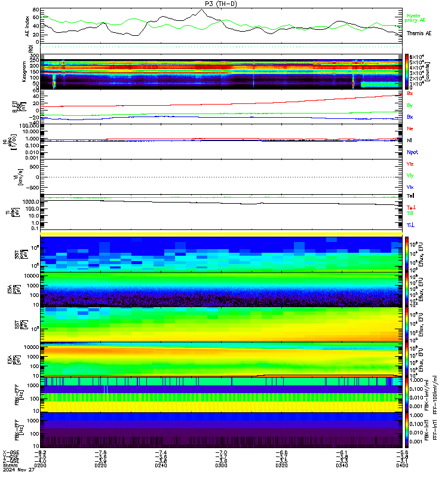Viewport: 448px width, 478px height.
Task: Click the FBK mV/m color bar
Action: (407, 394)
